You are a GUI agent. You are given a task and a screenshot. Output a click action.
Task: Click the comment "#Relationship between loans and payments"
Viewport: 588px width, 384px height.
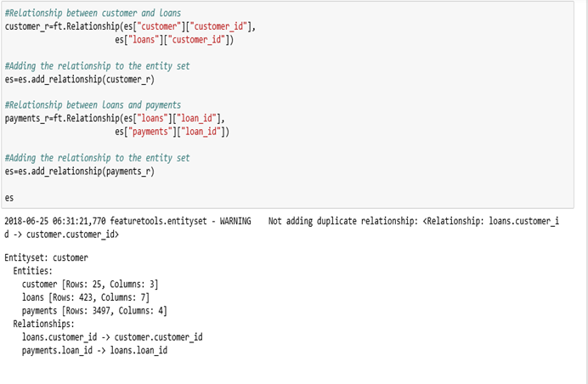(x=93, y=105)
